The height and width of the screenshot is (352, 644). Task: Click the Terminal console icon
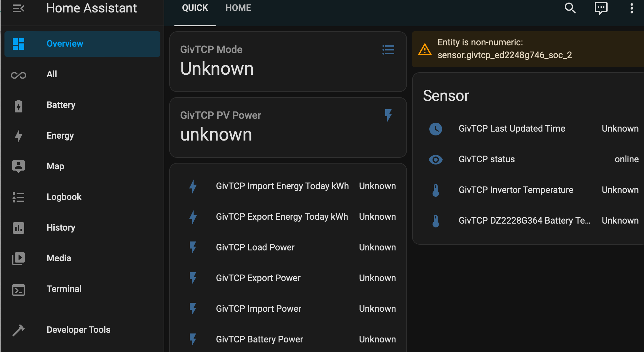click(x=19, y=290)
